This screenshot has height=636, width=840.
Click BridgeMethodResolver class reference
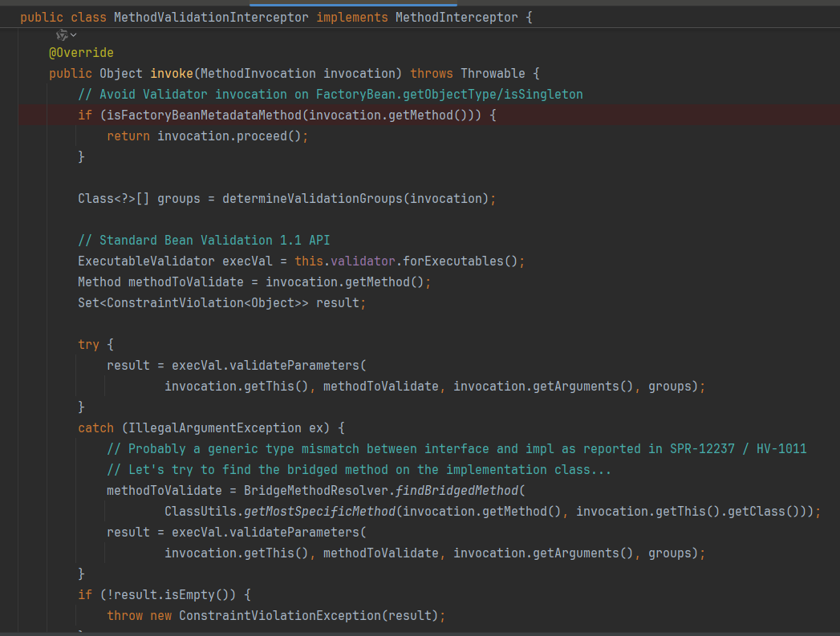316,491
